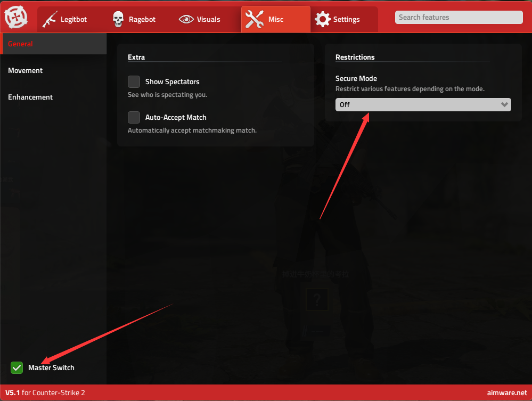Click the rifle icon on Legitbot tab
Viewport: 532px width, 401px height.
click(50, 19)
